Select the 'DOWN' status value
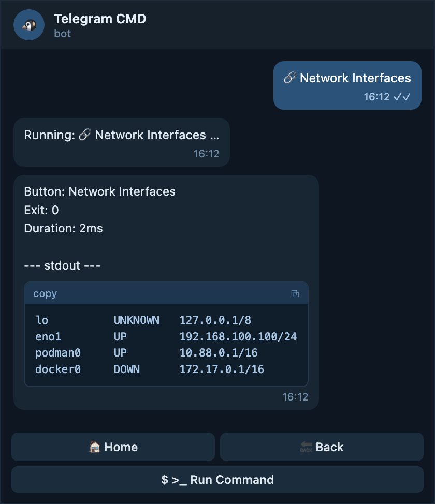This screenshot has height=504, width=435. [x=127, y=369]
